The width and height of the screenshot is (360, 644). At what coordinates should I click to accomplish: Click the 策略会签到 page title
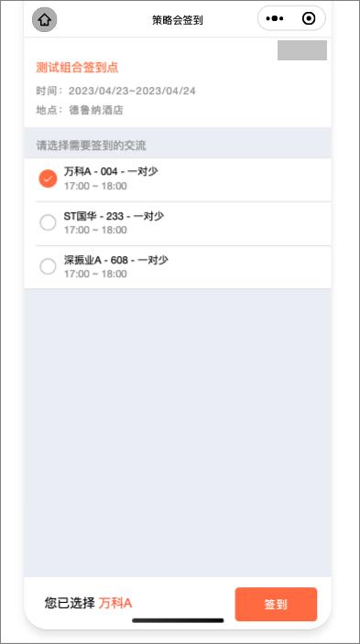(178, 20)
